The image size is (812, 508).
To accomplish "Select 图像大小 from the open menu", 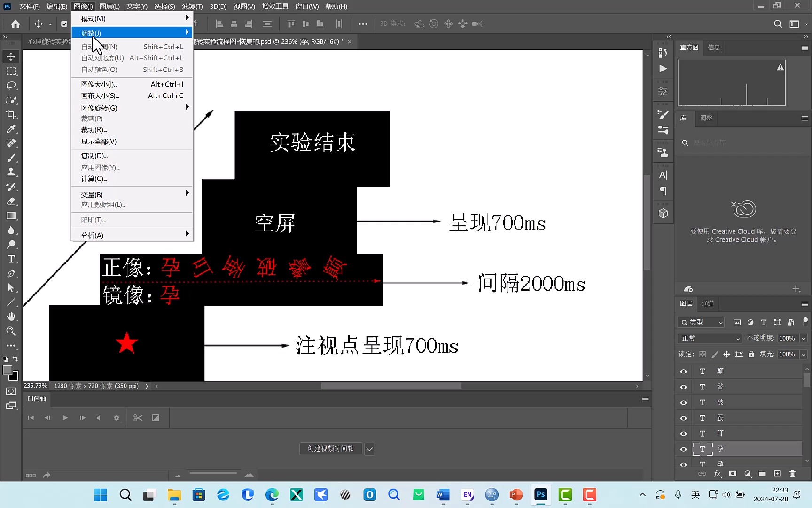I will click(x=99, y=84).
